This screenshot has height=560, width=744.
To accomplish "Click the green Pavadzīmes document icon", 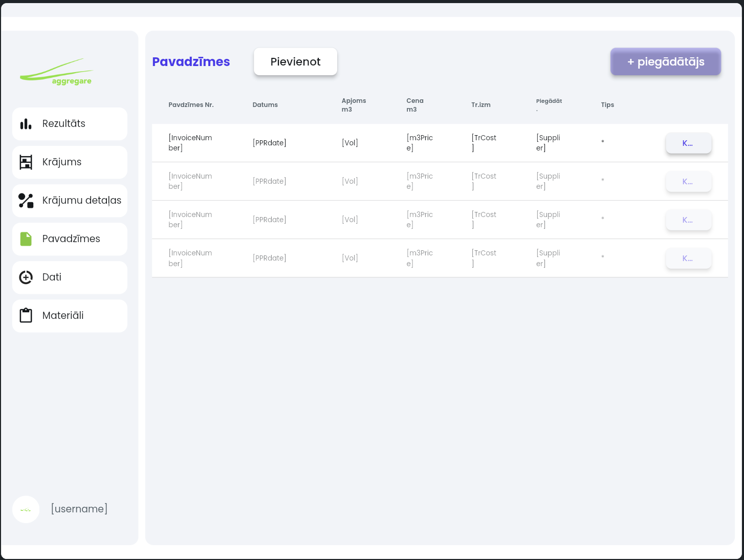I will [26, 239].
